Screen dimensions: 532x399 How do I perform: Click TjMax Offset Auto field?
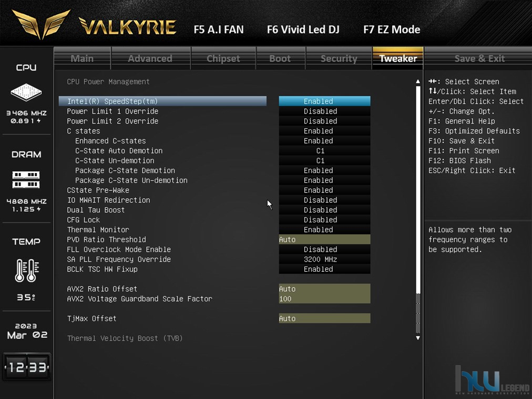tap(325, 318)
